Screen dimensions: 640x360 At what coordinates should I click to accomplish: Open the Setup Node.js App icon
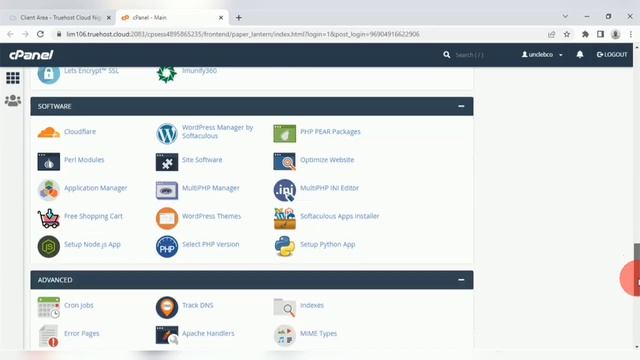pyautogui.click(x=49, y=247)
